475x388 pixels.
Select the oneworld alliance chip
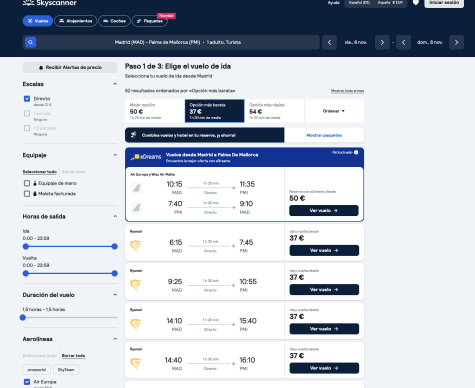37,370
